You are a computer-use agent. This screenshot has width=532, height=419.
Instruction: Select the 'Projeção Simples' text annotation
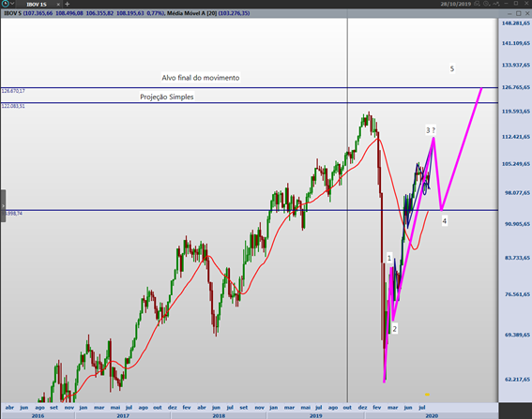(x=167, y=97)
